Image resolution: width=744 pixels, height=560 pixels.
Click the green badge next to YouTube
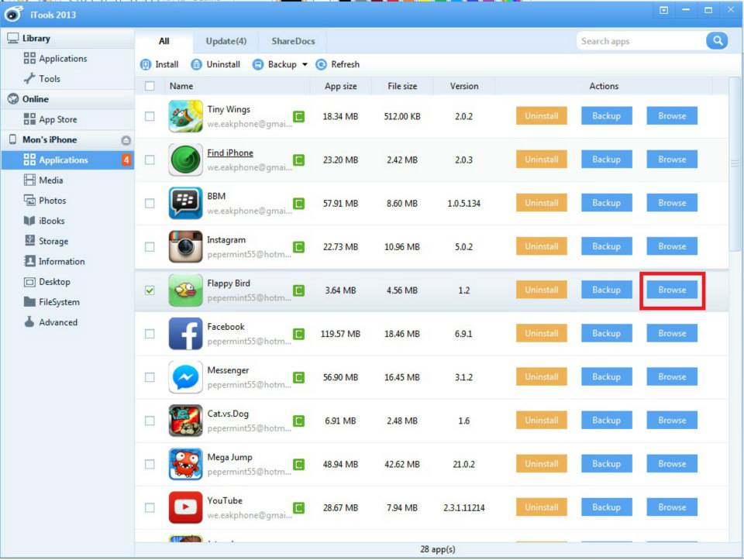[x=298, y=508]
